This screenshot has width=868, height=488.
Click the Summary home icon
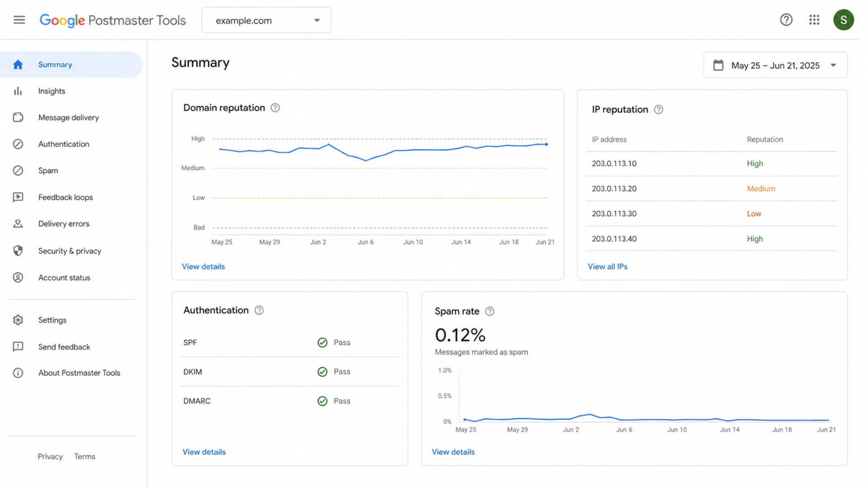coord(18,65)
